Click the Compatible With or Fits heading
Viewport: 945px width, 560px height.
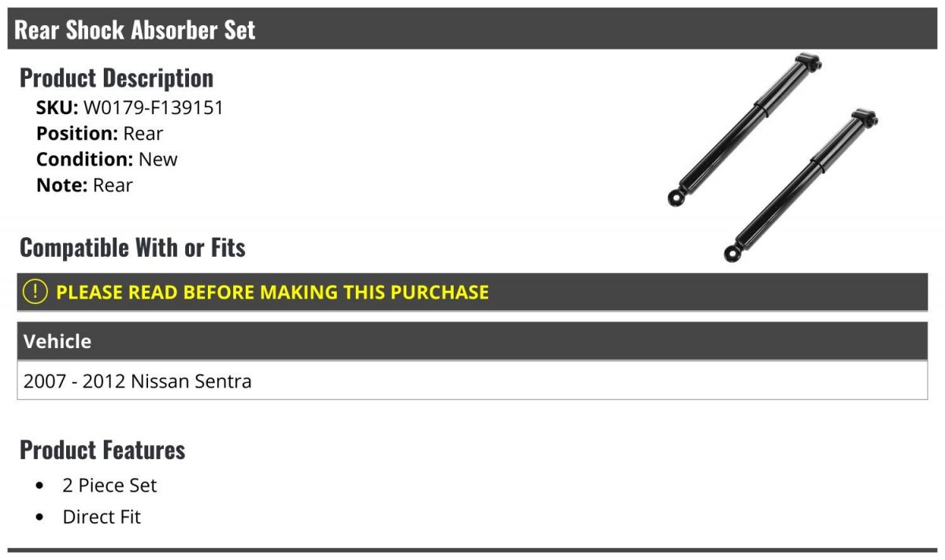click(x=132, y=248)
